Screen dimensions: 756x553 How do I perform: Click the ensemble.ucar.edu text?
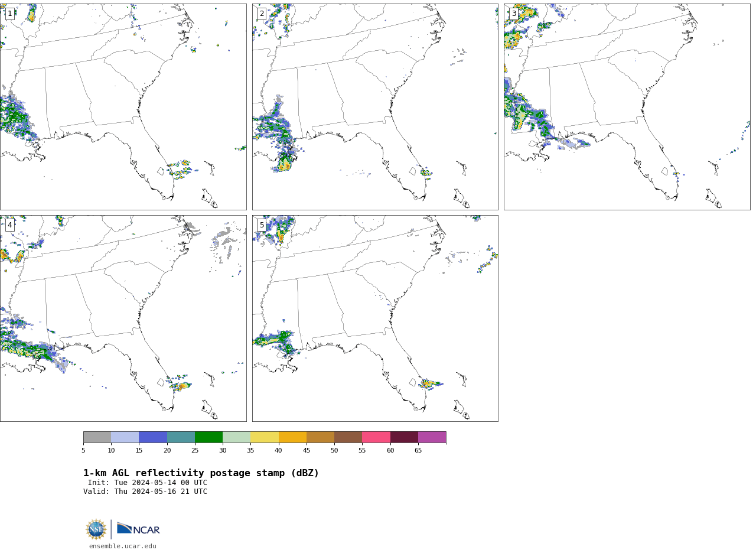(123, 547)
